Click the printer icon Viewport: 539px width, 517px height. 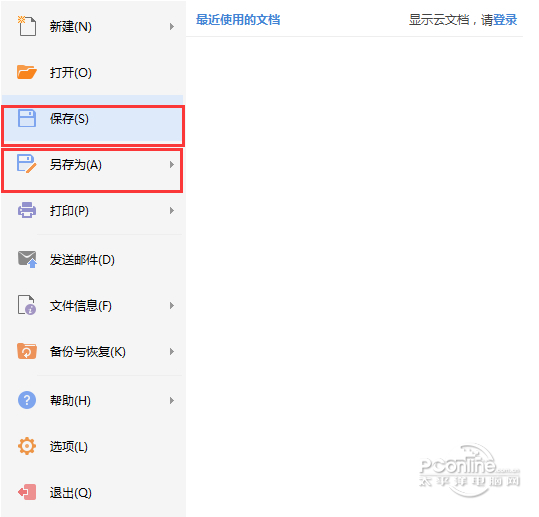click(x=27, y=210)
